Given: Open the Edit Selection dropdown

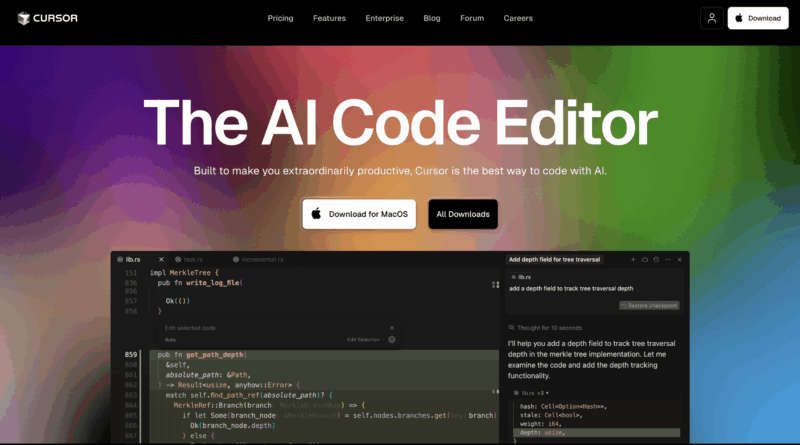Looking at the screenshot, I should [x=365, y=340].
